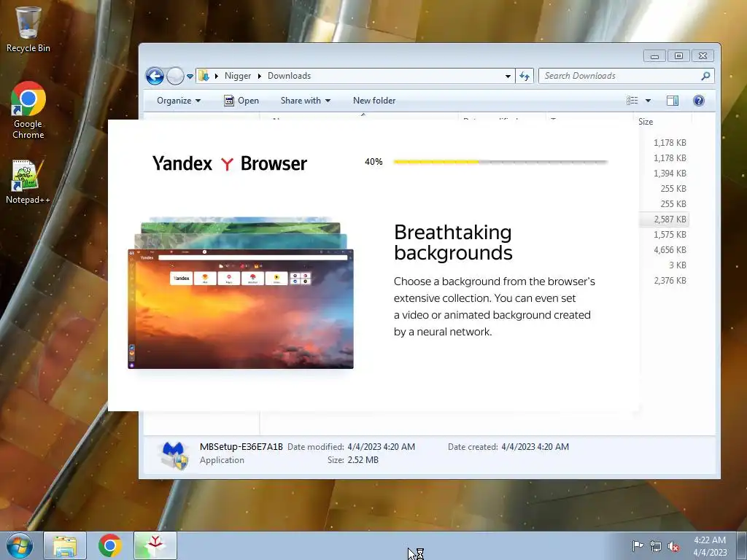The width and height of the screenshot is (747, 560).
Task: Expand the address bar history dropdown
Action: (x=508, y=76)
